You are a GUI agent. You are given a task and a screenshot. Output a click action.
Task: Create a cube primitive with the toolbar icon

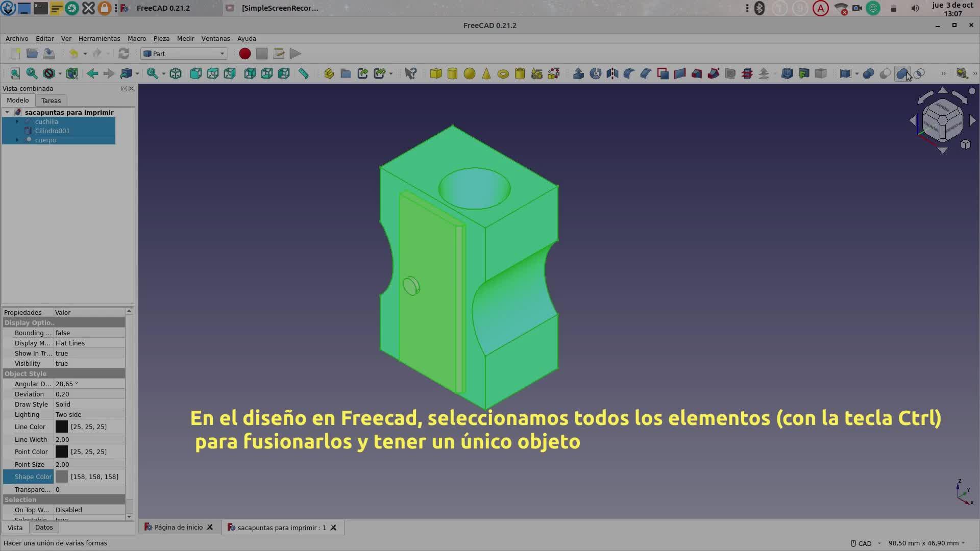click(435, 73)
